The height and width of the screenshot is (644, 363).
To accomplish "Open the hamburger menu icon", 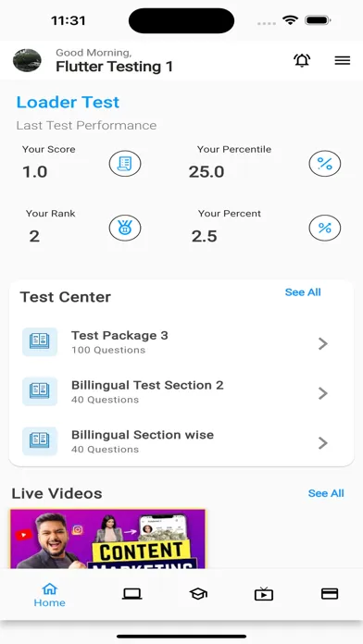I will tap(342, 60).
